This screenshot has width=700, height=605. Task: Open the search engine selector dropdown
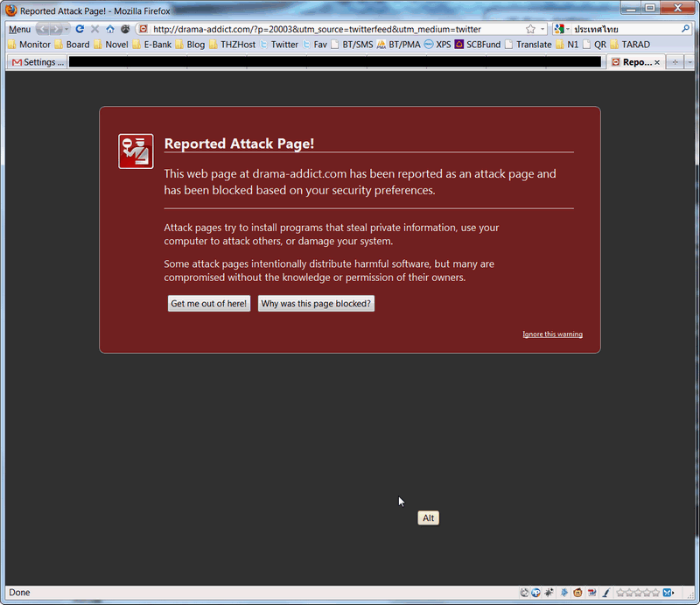562,29
